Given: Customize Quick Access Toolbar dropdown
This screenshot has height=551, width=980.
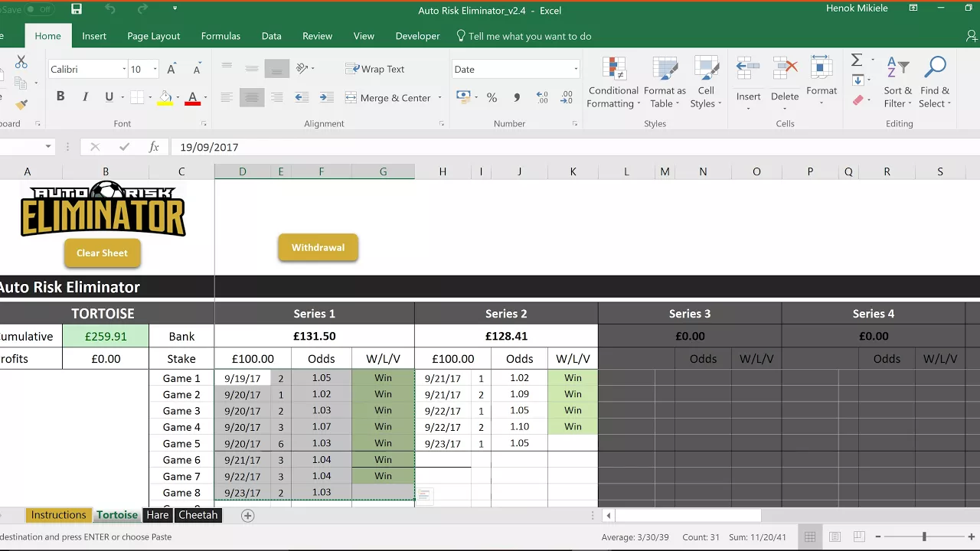Looking at the screenshot, I should click(x=175, y=9).
